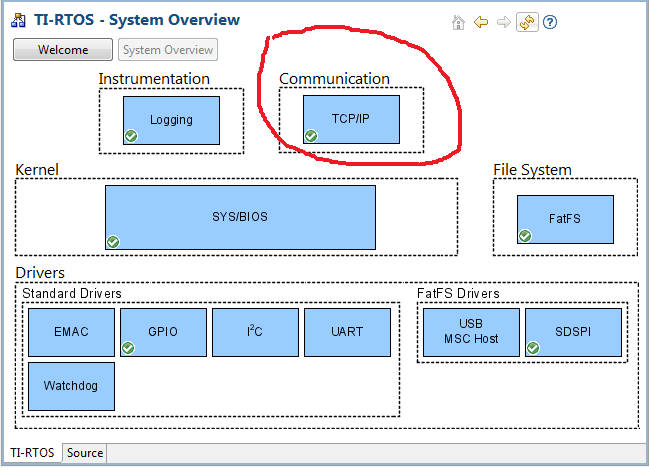Select the EMAC driver block
This screenshot has height=471, width=649.
72,332
